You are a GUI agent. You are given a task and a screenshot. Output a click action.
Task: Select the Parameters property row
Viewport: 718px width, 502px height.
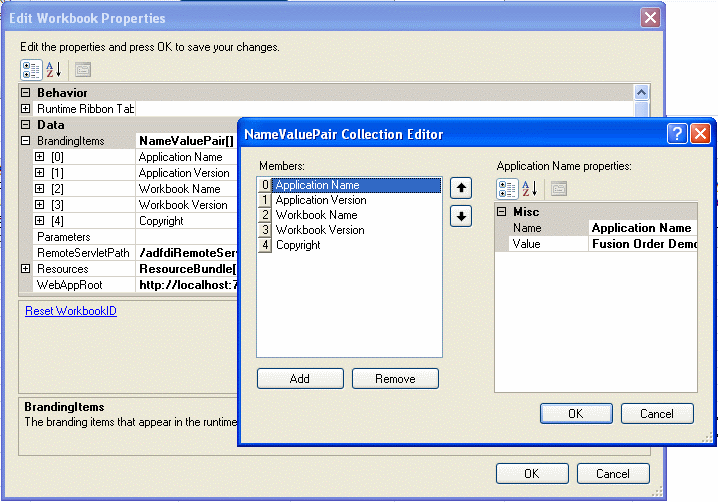(136, 237)
